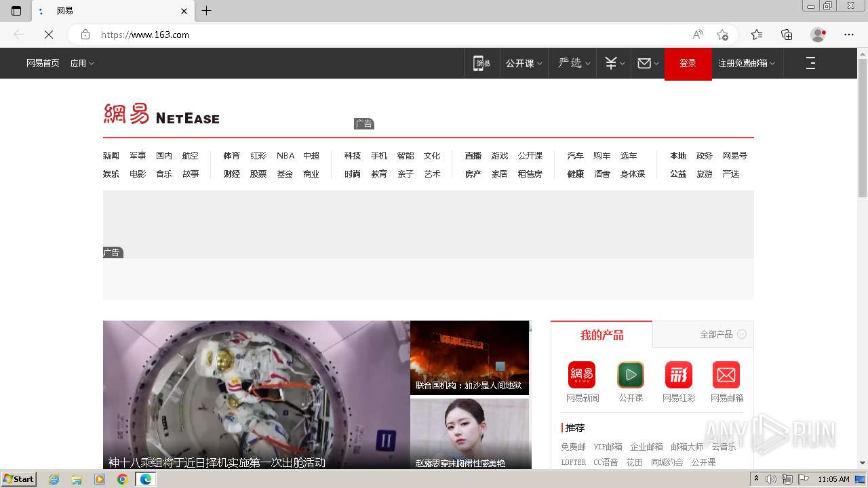Open the 企业邮箱 link
The width and height of the screenshot is (868, 488).
click(646, 447)
